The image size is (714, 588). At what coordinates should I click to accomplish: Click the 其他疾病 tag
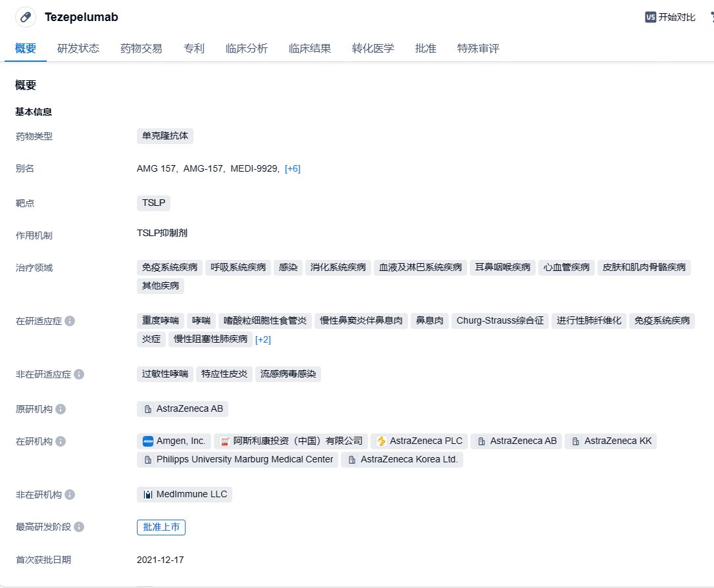161,286
